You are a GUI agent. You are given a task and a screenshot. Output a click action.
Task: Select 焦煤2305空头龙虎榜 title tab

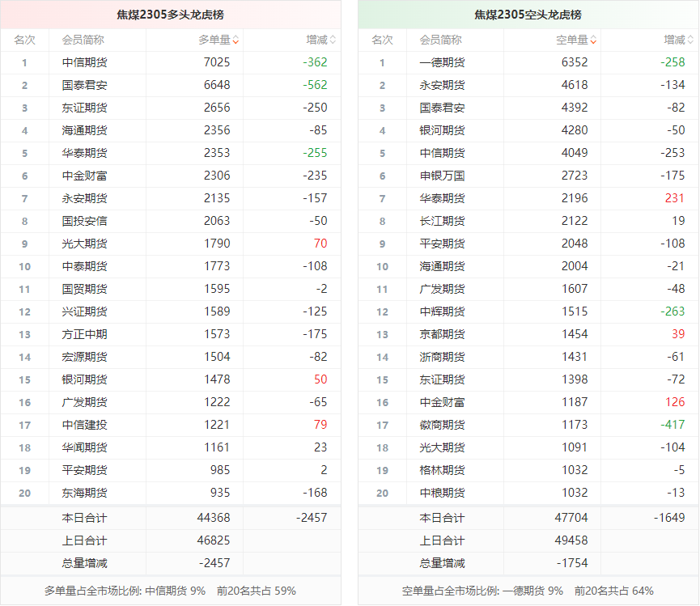(x=528, y=15)
